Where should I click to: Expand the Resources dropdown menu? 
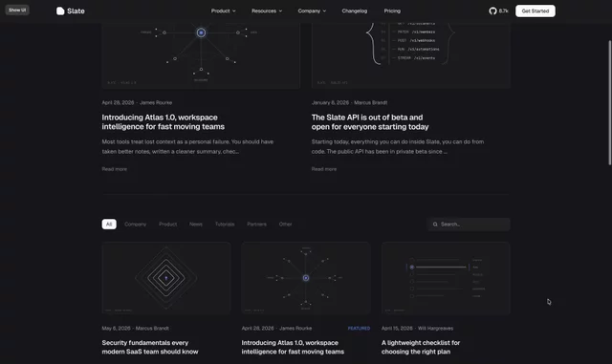[x=267, y=11]
